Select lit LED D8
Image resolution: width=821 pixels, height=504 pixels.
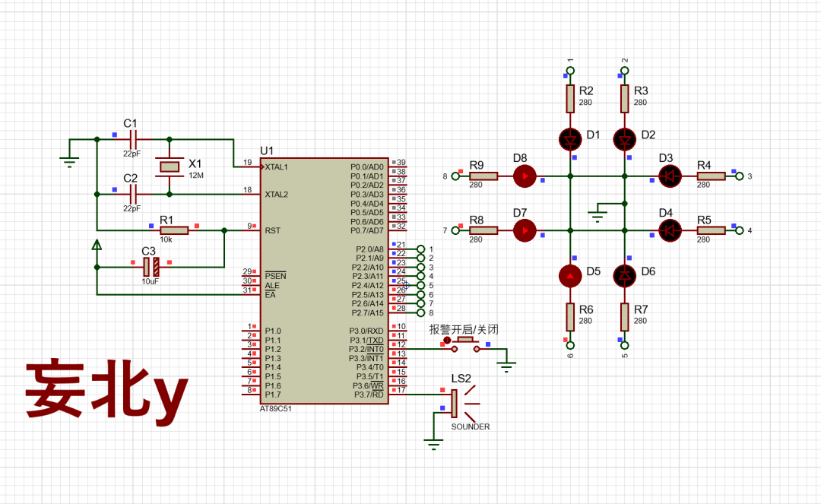525,176
